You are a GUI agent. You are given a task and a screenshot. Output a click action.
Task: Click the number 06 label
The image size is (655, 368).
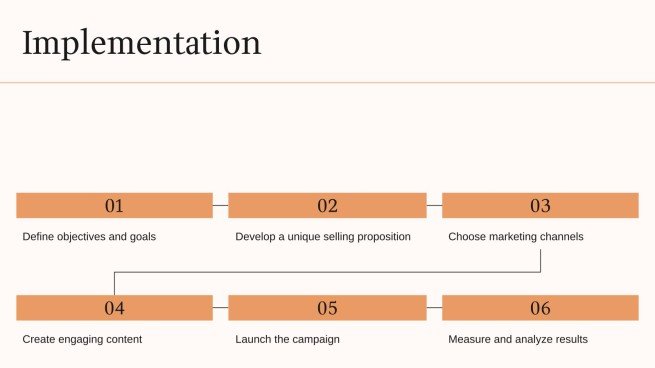540,308
